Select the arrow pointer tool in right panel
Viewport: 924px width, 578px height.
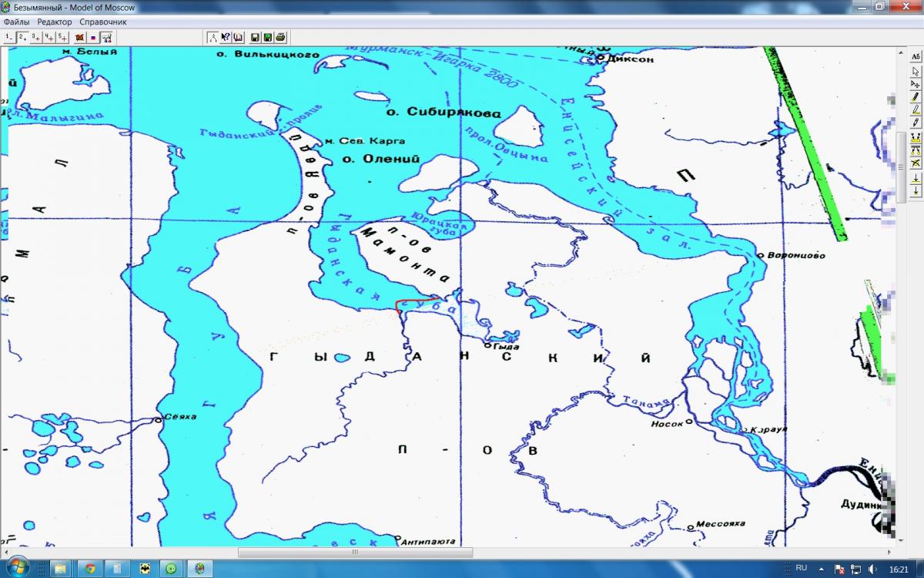[916, 71]
